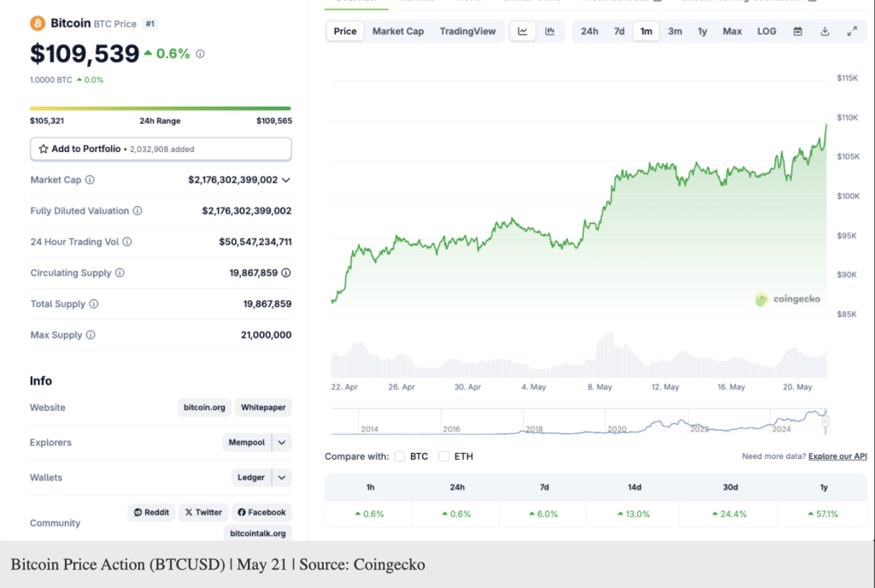
Task: Click the Coingecko logo watermark on chart
Action: point(787,299)
